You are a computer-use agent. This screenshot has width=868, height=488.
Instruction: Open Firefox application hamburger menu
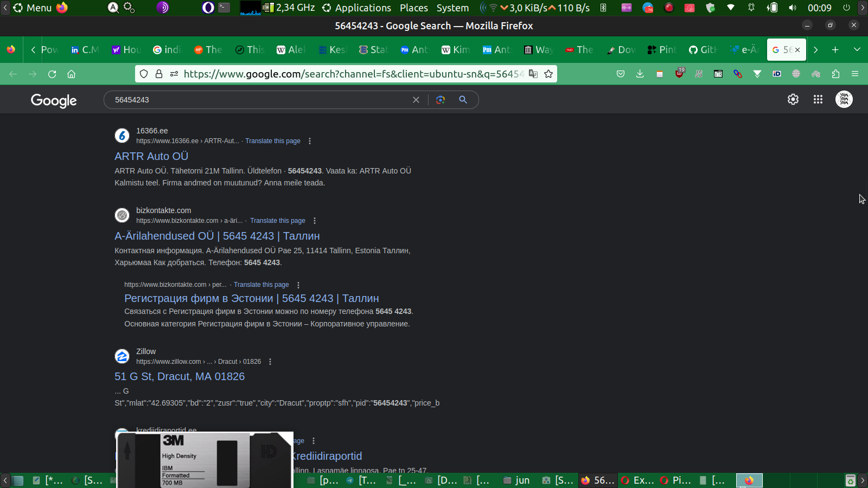(855, 74)
